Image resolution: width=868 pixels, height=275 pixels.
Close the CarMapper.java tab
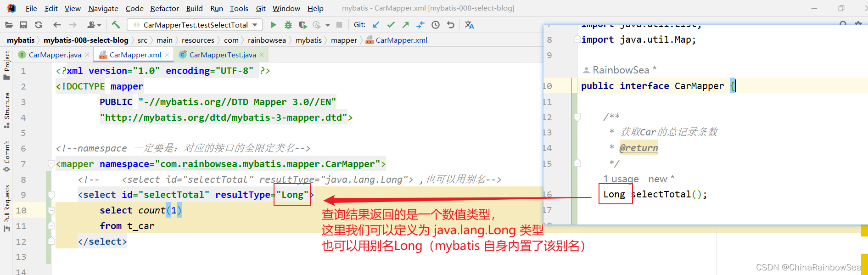point(87,55)
